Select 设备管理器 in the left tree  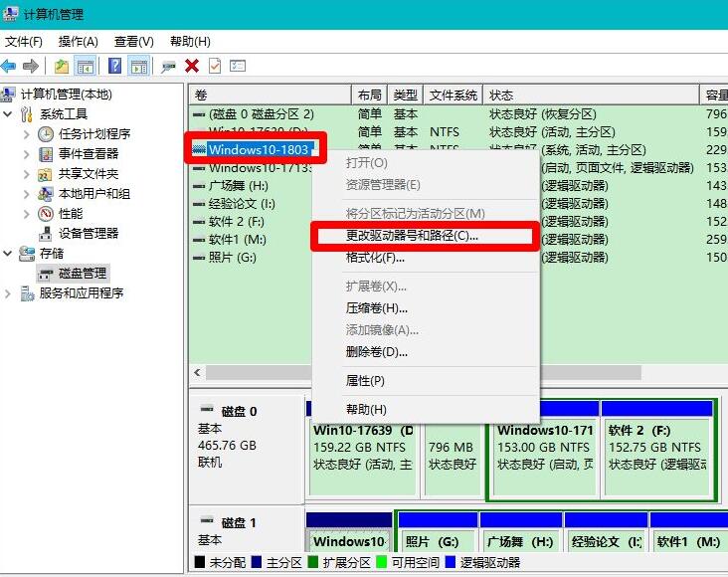click(88, 234)
